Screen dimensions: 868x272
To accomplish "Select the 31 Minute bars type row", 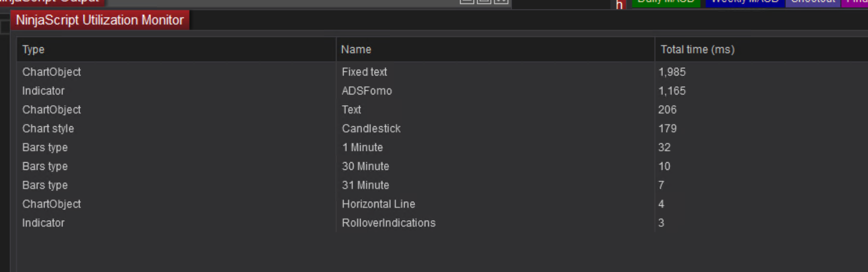I will (x=365, y=185).
